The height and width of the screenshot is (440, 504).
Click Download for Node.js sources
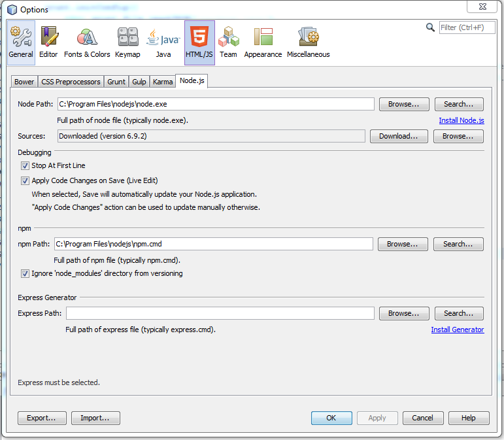coord(399,136)
